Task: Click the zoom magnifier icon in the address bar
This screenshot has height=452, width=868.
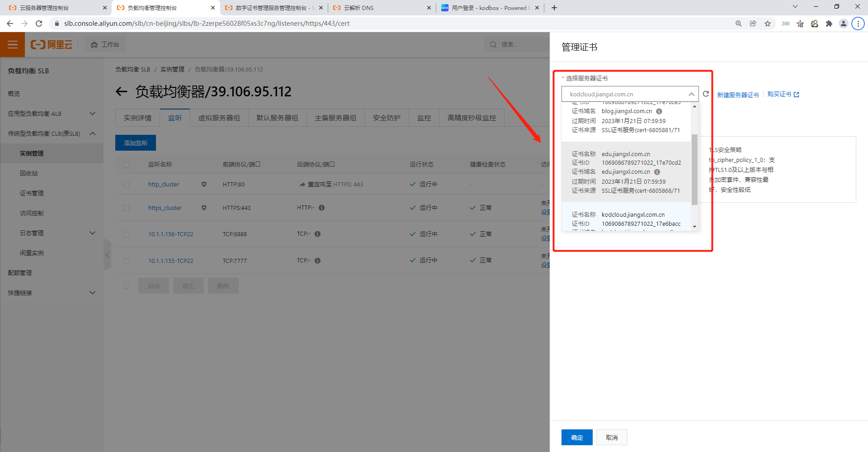Action: coord(739,24)
